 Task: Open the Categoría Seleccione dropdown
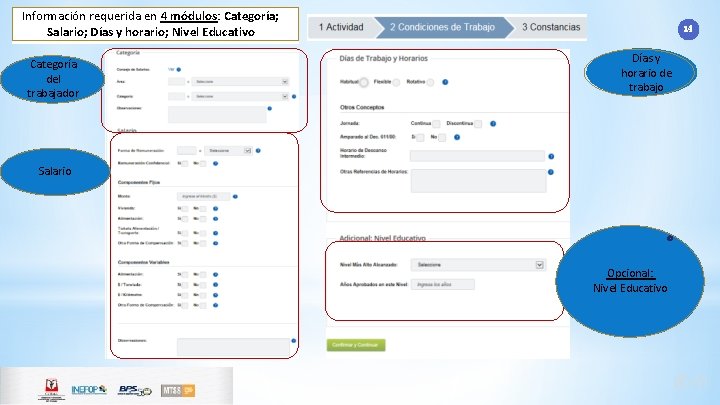tap(240, 96)
